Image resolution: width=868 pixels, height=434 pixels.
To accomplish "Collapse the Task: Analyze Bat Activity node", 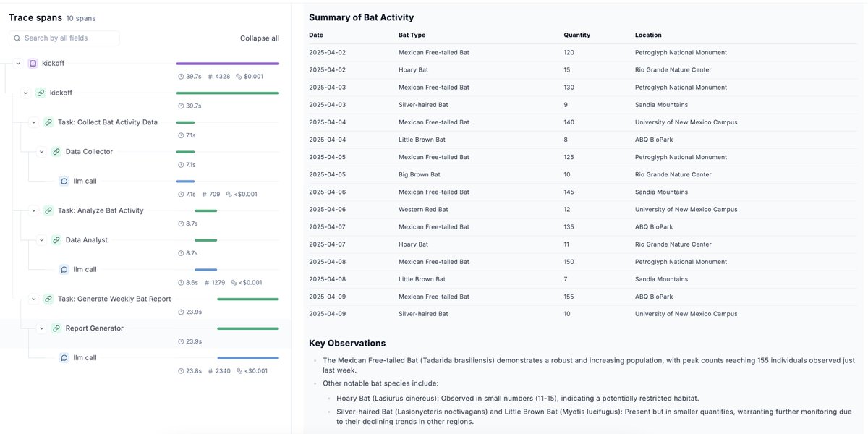I will pos(34,210).
